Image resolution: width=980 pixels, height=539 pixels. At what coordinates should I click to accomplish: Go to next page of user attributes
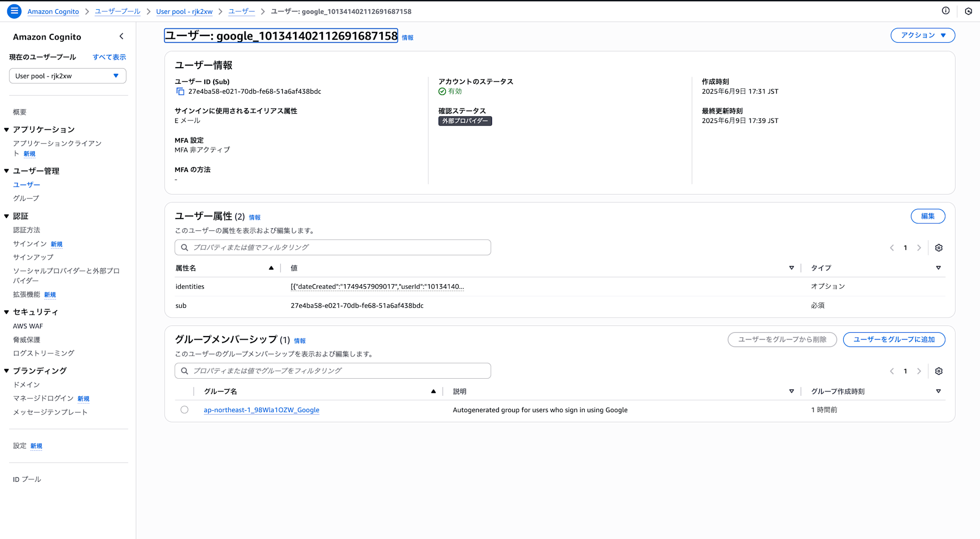[x=919, y=248]
